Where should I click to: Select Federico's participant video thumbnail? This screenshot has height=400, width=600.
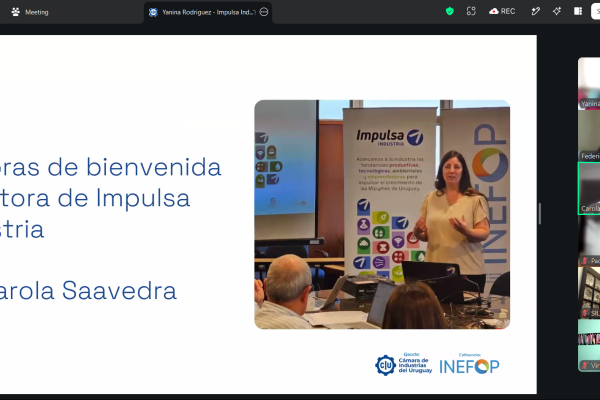pos(589,136)
